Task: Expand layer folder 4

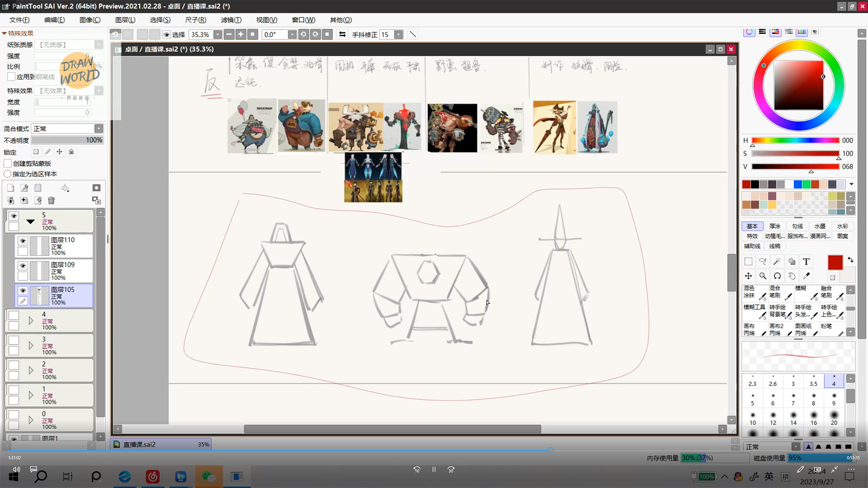Action: pos(31,321)
